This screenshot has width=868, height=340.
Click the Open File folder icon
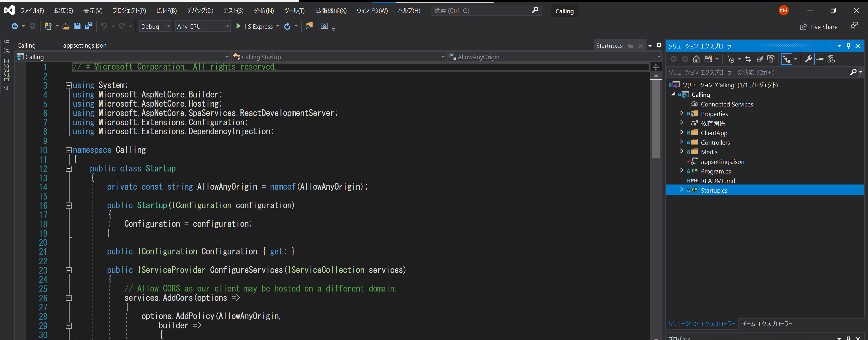(66, 26)
